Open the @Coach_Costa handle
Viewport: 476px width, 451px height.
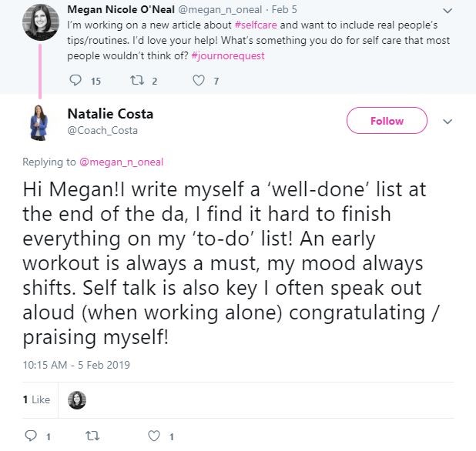pos(101,130)
